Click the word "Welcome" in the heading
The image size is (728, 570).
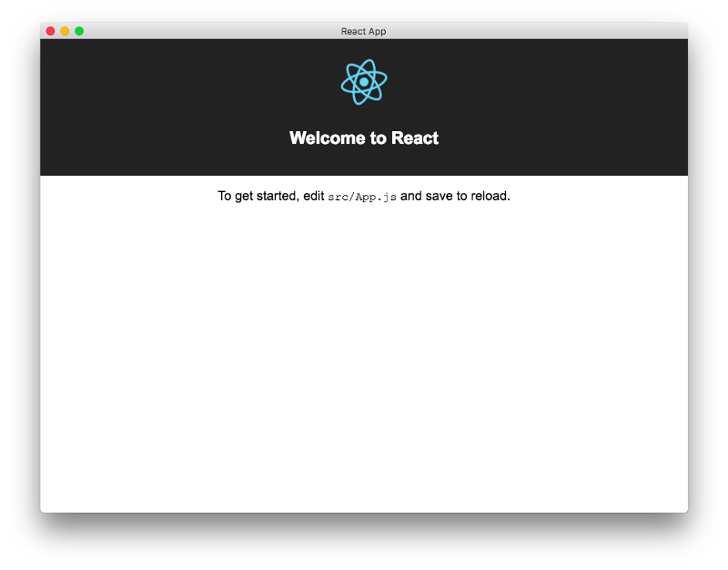pos(328,138)
